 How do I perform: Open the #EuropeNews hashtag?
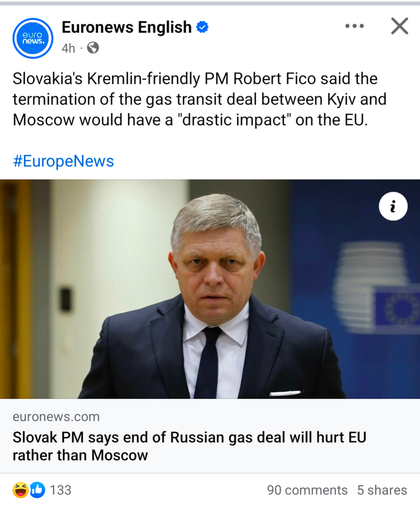pos(63,161)
